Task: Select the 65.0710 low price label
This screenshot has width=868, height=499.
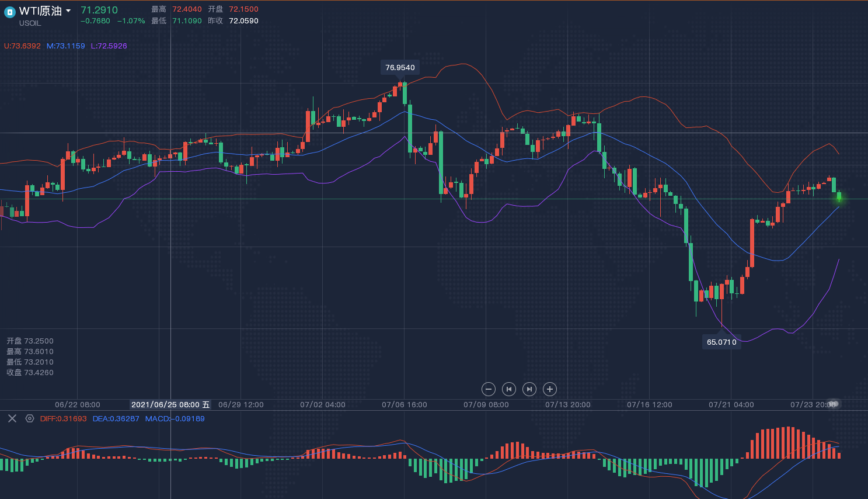Action: click(721, 342)
